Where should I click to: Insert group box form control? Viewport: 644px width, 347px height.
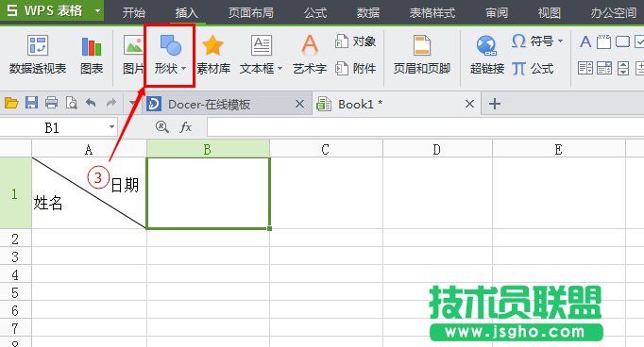click(603, 41)
